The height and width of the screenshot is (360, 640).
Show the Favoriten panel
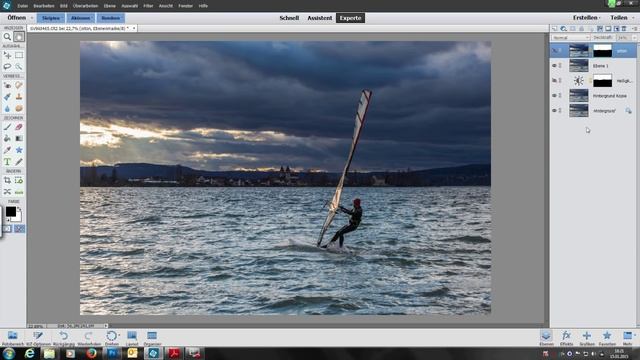(x=607, y=338)
